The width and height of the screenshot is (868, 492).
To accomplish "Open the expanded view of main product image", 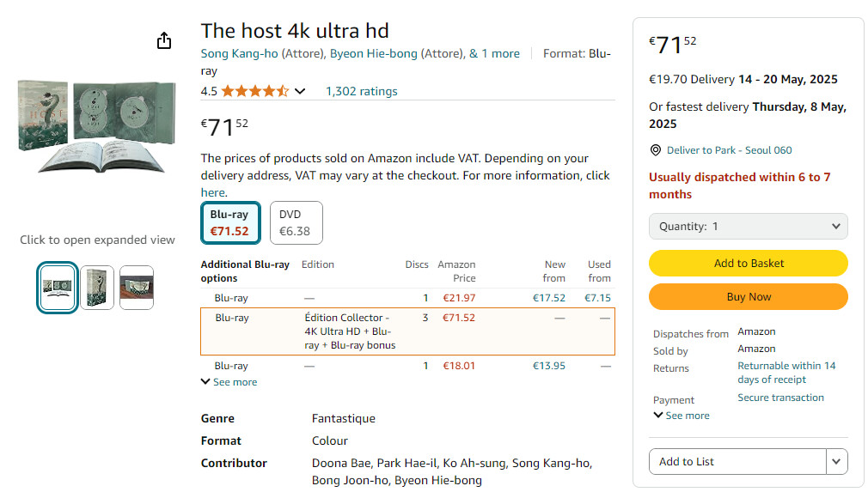I will pyautogui.click(x=97, y=126).
